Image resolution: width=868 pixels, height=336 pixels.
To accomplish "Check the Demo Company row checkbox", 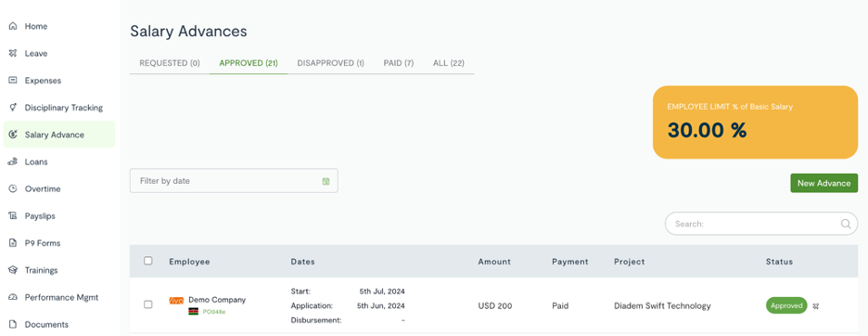I will coord(147,304).
